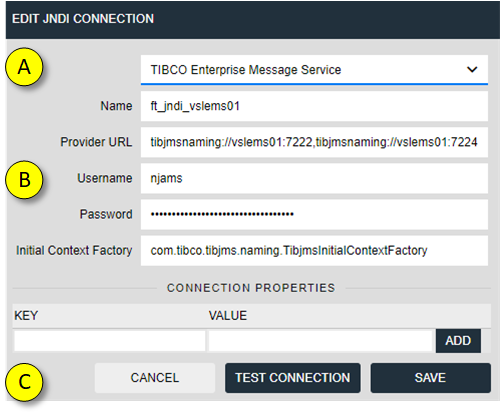The image size is (501, 415).
Task: Click the Provider URL input field
Action: pyautogui.click(x=314, y=142)
